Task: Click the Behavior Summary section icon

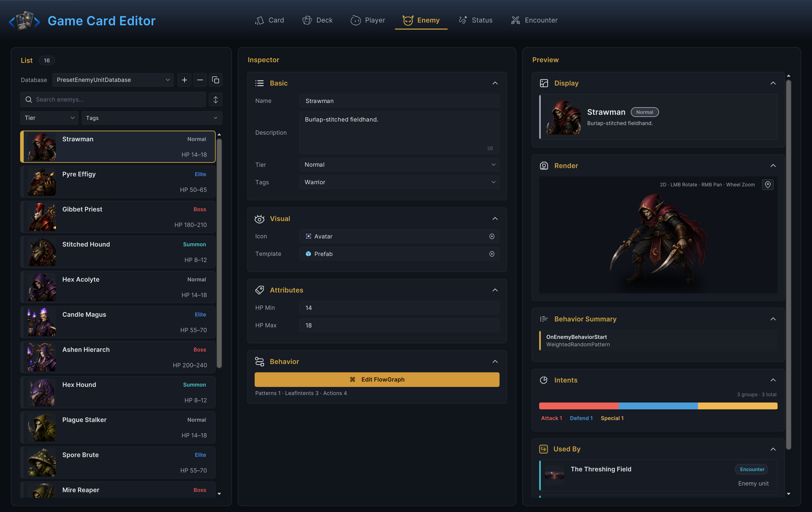Action: point(544,319)
